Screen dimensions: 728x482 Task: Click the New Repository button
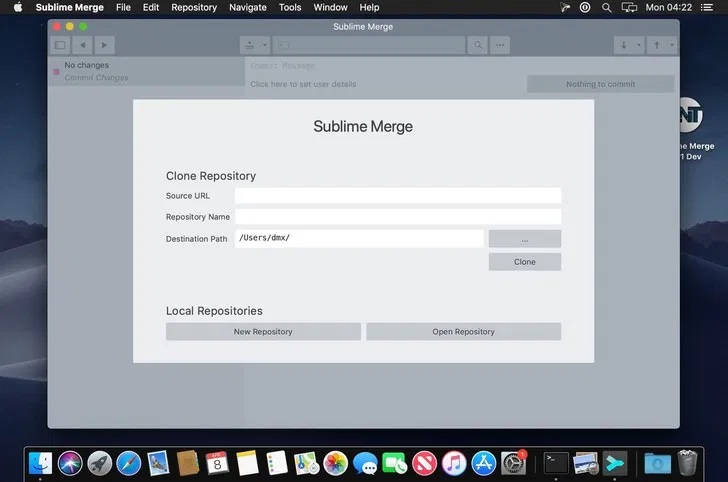click(263, 331)
